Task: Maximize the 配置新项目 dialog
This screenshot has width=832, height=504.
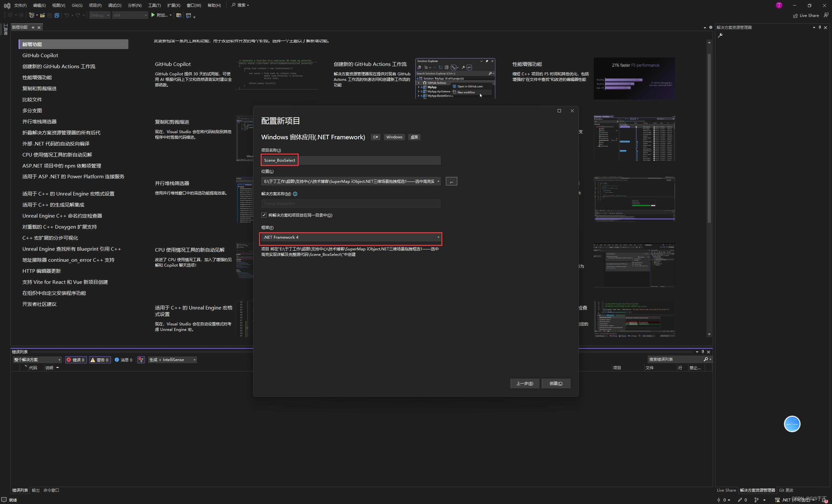Action: pos(559,111)
